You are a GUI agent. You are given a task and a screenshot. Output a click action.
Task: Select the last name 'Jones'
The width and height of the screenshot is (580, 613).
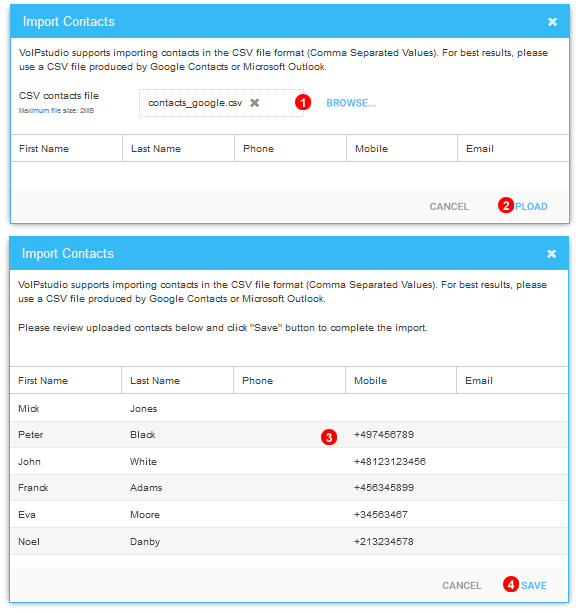pyautogui.click(x=143, y=409)
